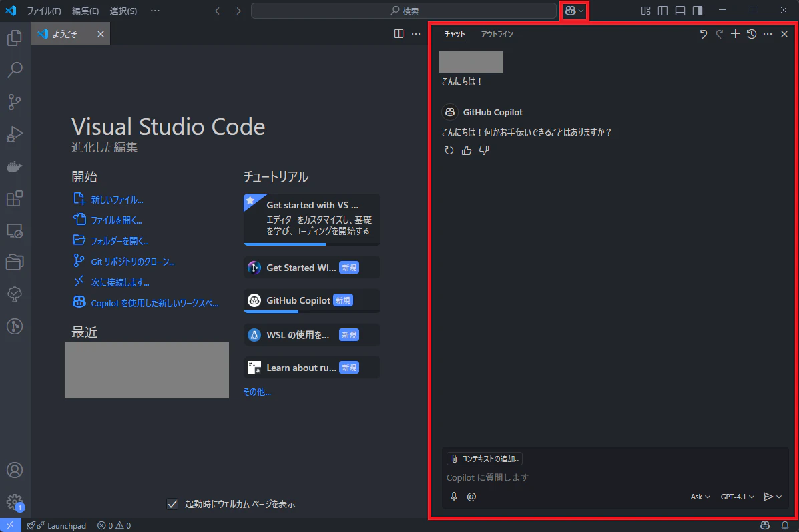Screen dimensions: 799x532
Task: Click その他... link under tutorials
Action: [x=257, y=392]
